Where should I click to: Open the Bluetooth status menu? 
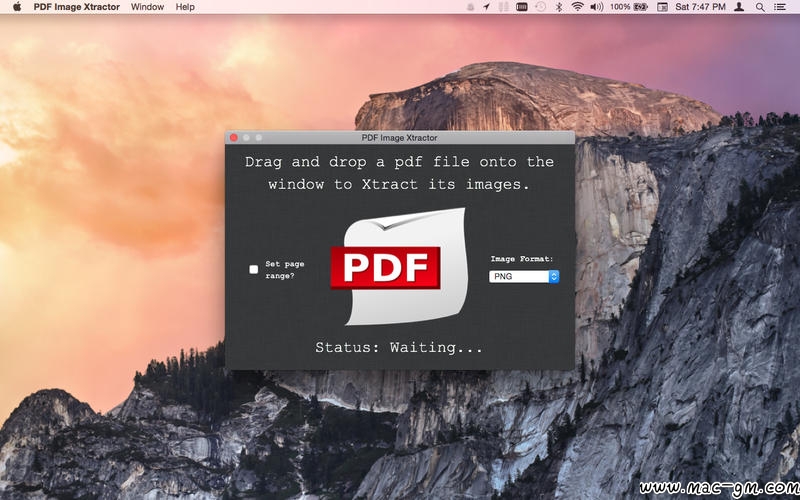[x=559, y=7]
